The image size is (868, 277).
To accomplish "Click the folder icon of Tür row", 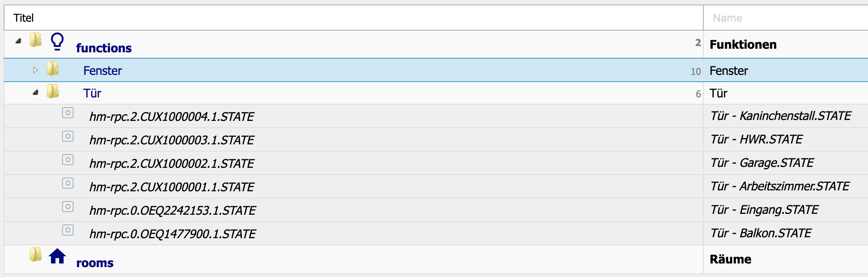I will pos(53,91).
